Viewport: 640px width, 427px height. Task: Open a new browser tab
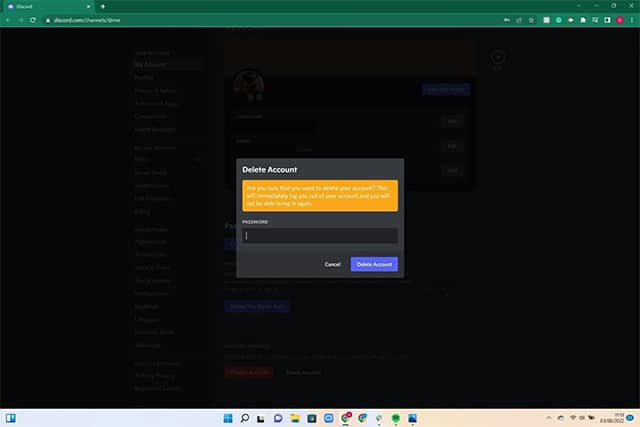[103, 6]
